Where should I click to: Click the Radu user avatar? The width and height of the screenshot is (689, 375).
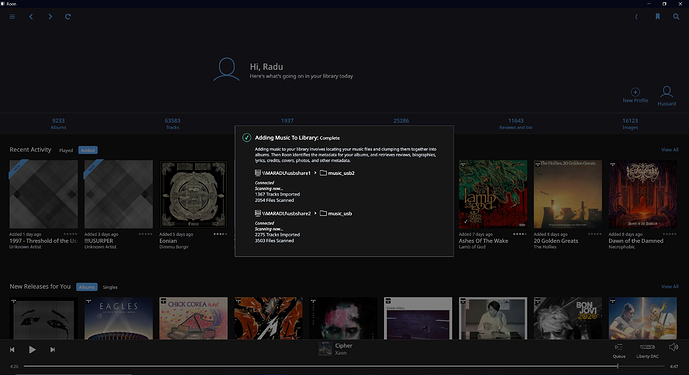(227, 69)
